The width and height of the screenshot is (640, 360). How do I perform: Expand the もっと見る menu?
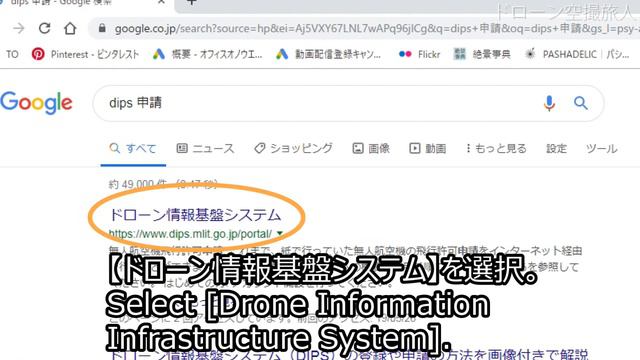click(x=496, y=148)
